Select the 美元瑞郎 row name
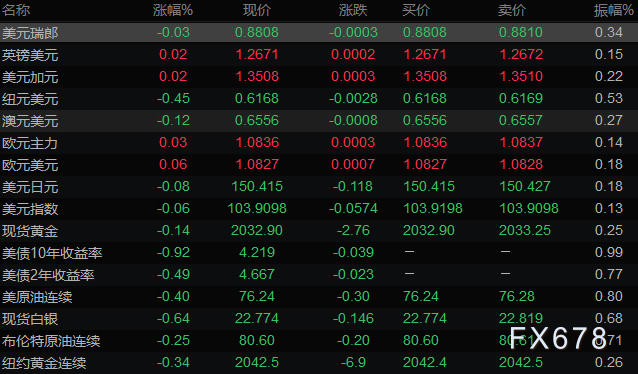The height and width of the screenshot is (374, 638). pyautogui.click(x=31, y=33)
